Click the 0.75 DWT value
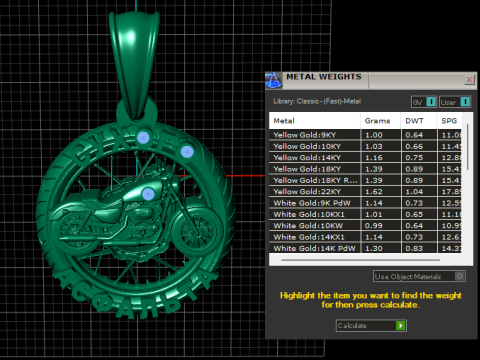This screenshot has width=480, height=360. pos(414,158)
